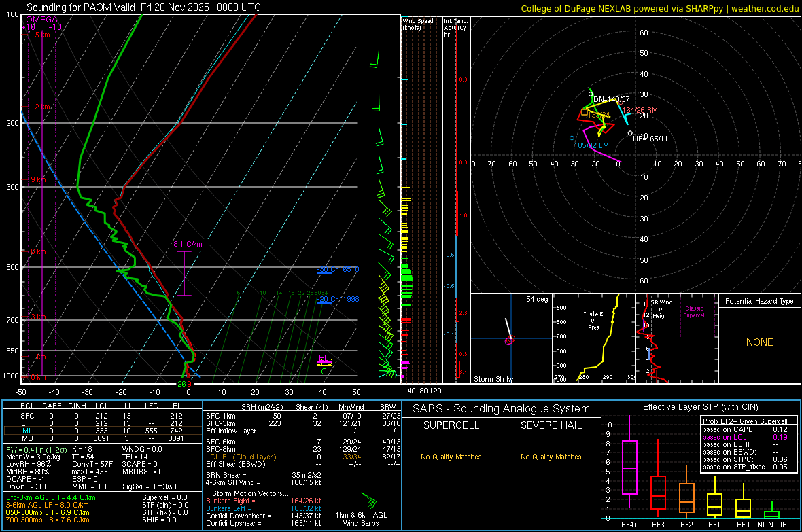
Task: Select the OMEGA label on the skew-T
Action: click(x=41, y=20)
